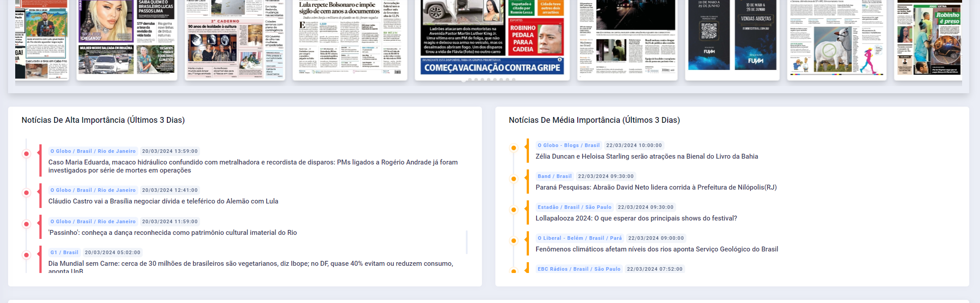Screen dimensions: 980x303
Task: Click the date '22/03/2024 09:30:00' beside Estadão tag
Action: pos(646,207)
